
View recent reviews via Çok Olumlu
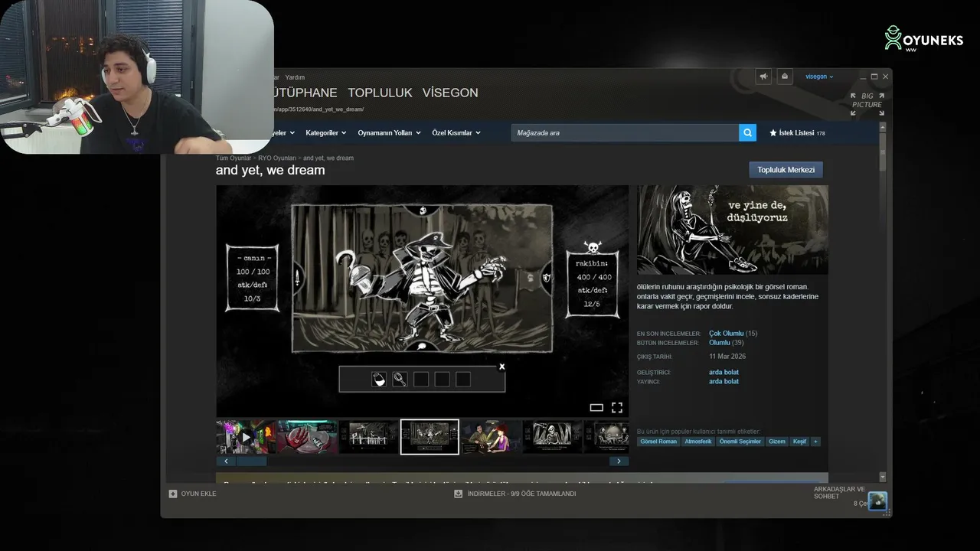726,334
